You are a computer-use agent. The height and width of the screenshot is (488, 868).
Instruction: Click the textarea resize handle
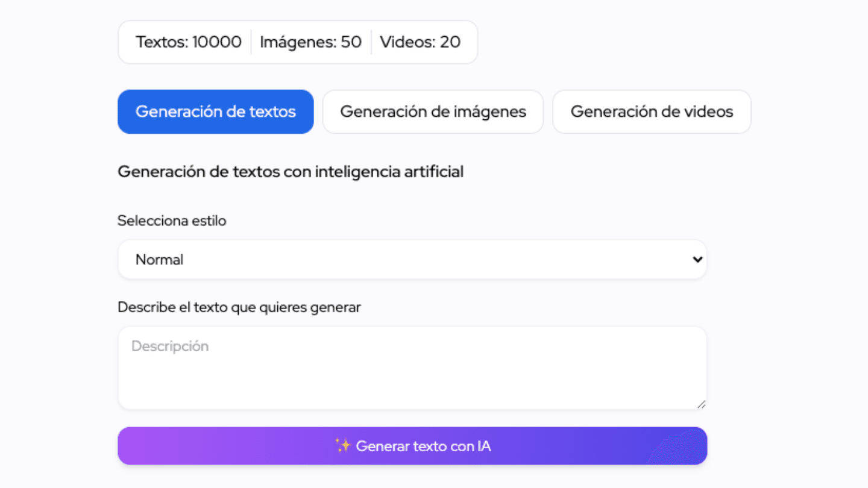[702, 404]
